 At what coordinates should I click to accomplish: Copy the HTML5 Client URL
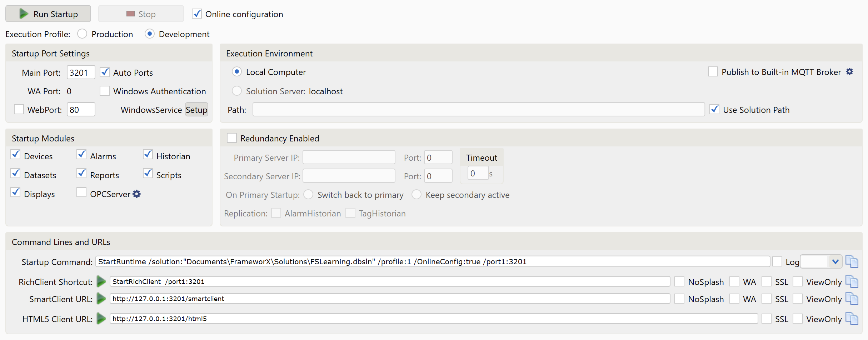point(852,319)
